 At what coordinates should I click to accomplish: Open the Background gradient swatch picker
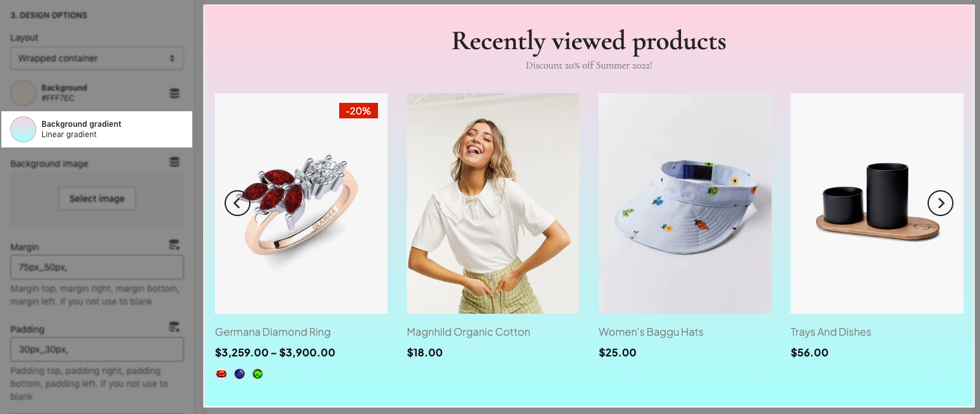coord(23,129)
